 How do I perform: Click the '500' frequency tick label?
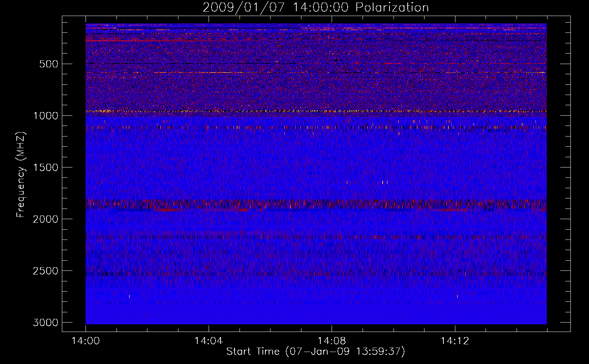click(49, 64)
